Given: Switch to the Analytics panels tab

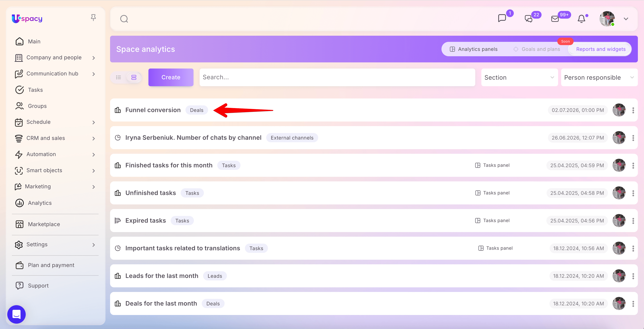Looking at the screenshot, I should 473,49.
